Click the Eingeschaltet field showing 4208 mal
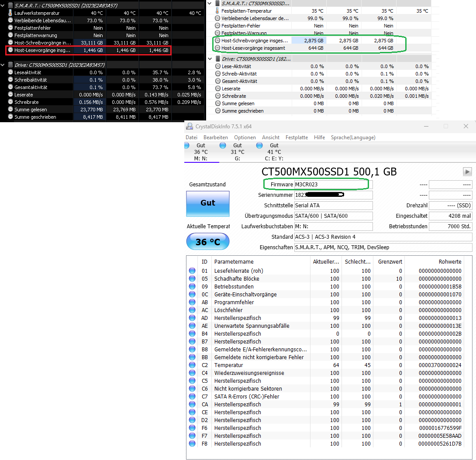Viewport: 476px width, 460px height. pos(451,216)
